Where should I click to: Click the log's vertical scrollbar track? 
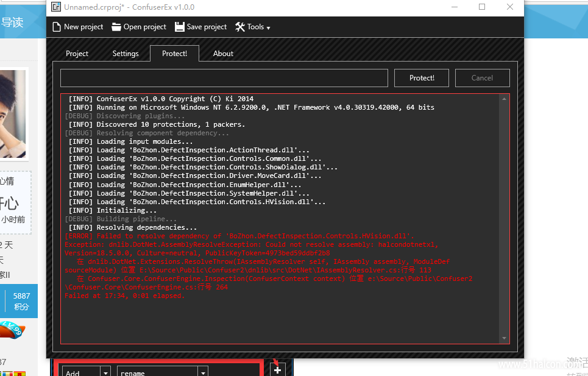click(504, 219)
